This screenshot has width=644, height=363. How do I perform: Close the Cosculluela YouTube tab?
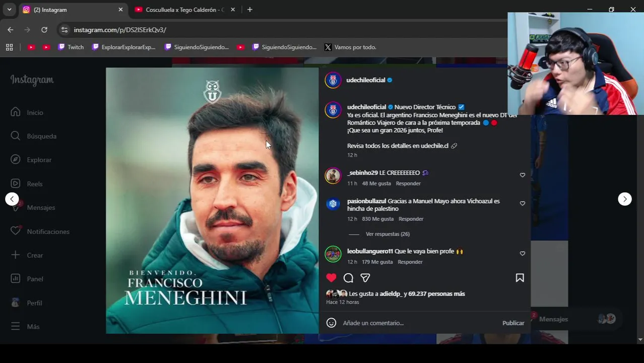(x=233, y=10)
